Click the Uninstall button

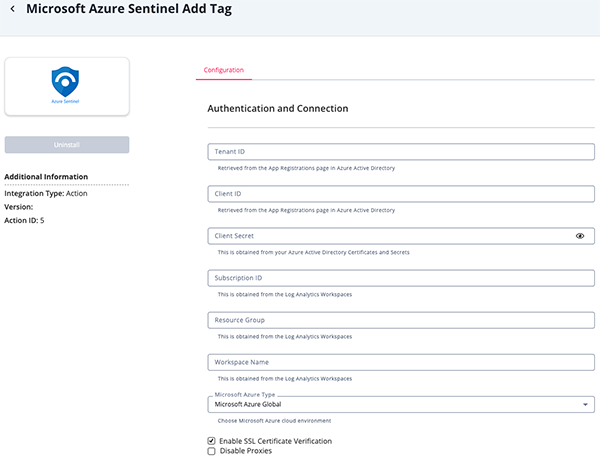point(67,145)
